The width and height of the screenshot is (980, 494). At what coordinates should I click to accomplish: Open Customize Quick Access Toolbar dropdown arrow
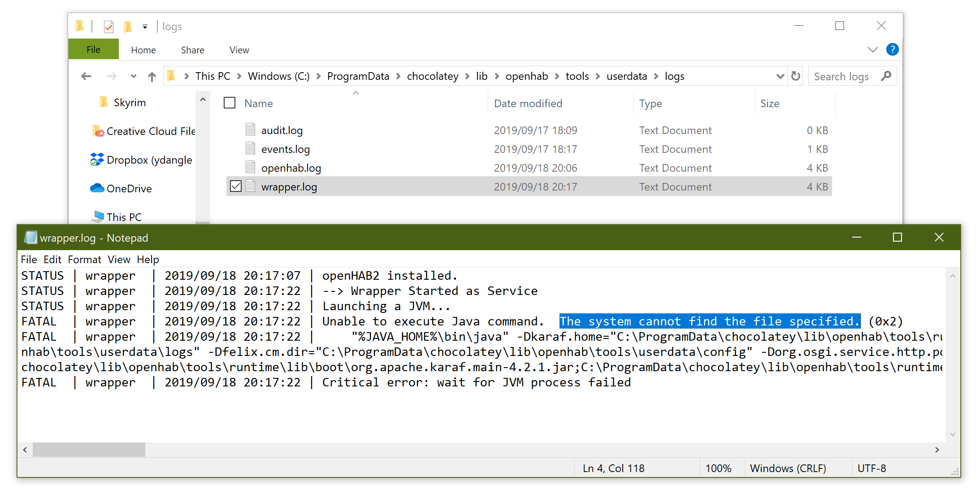click(x=145, y=27)
